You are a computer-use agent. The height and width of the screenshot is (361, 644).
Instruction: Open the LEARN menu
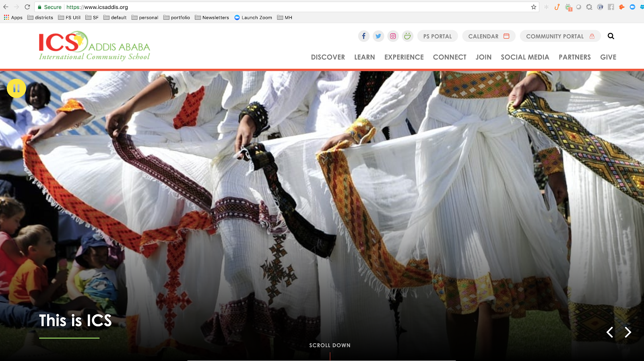[x=365, y=57]
